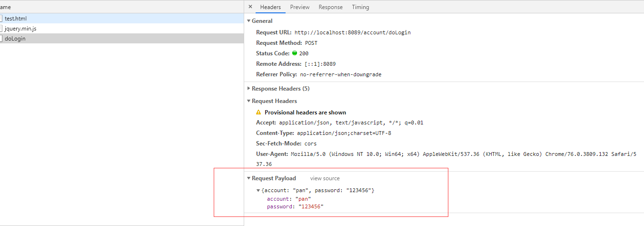The height and width of the screenshot is (226, 644).
Task: Collapse the payload JSON object tree
Action: pyautogui.click(x=258, y=191)
